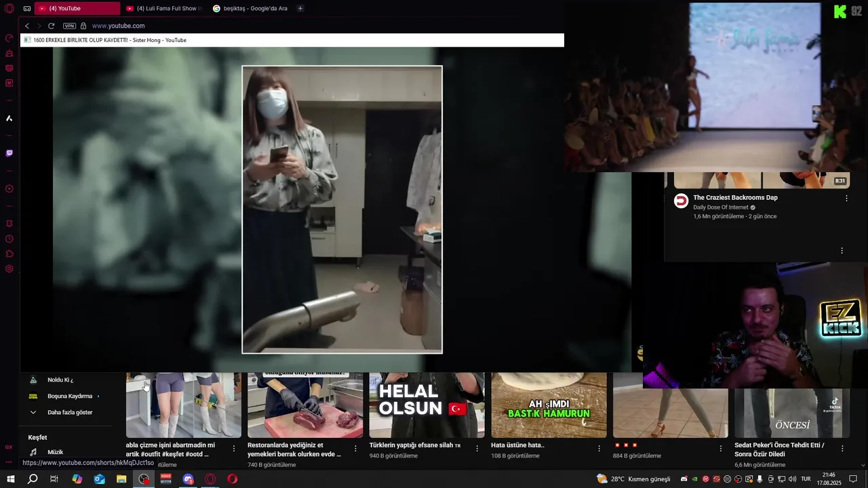This screenshot has width=868, height=488.
Task: Switch to OBS Studio on taskbar
Action: pyautogui.click(x=144, y=479)
